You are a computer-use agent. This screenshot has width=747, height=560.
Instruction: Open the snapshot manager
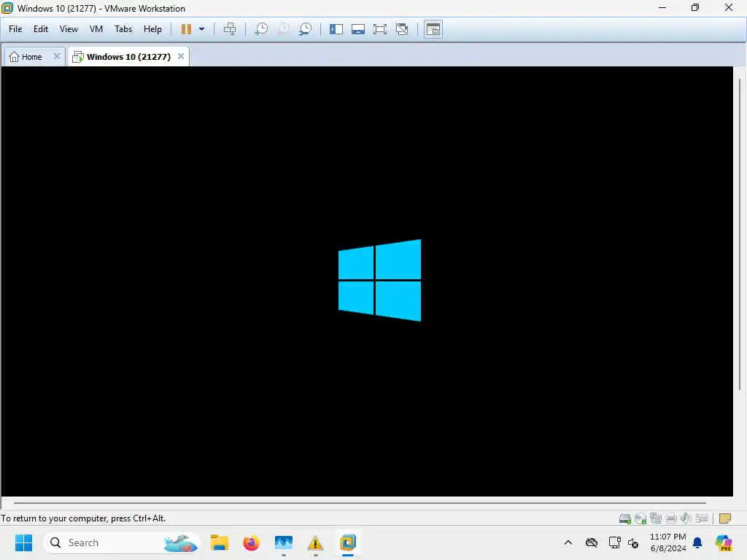(305, 29)
